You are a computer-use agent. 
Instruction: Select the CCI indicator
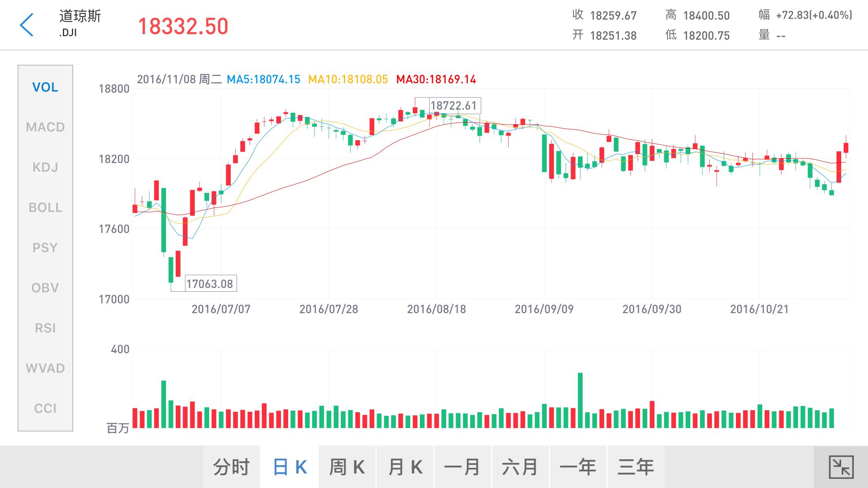(45, 409)
